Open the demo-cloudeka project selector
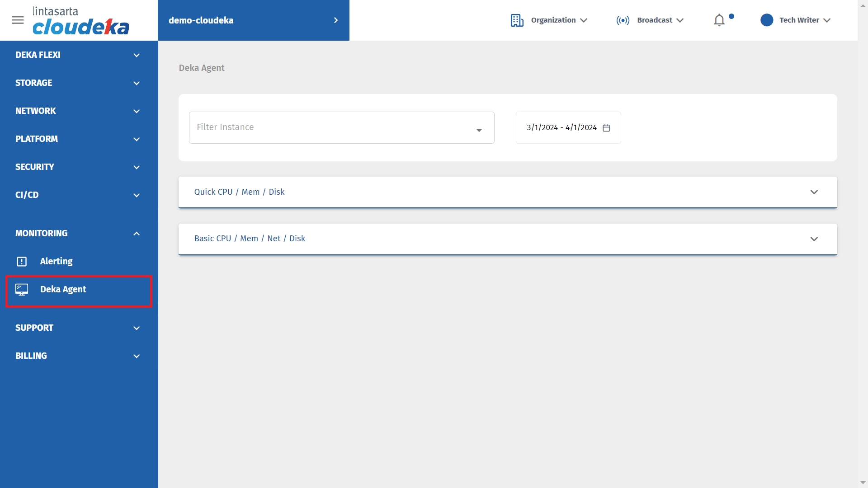The image size is (868, 488). pos(253,20)
